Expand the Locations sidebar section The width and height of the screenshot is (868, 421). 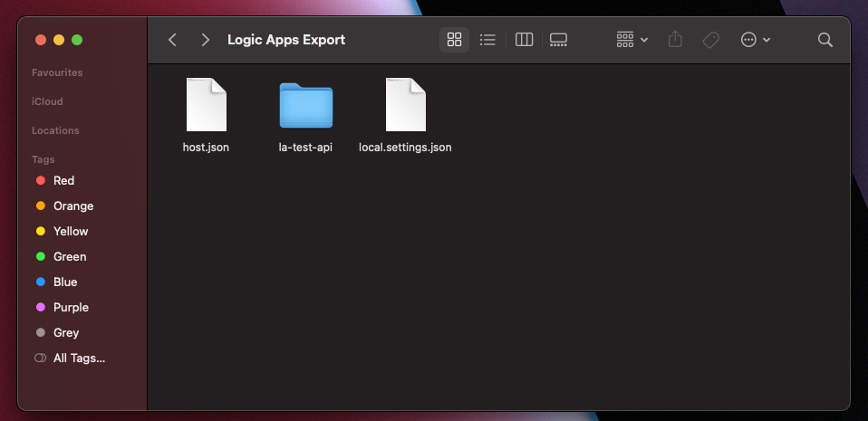tap(55, 130)
